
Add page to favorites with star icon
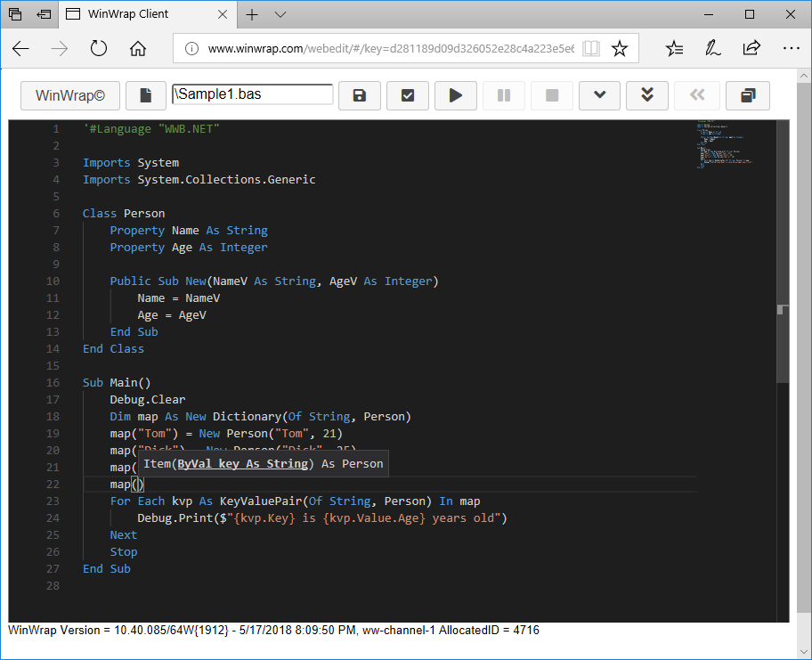pos(620,49)
